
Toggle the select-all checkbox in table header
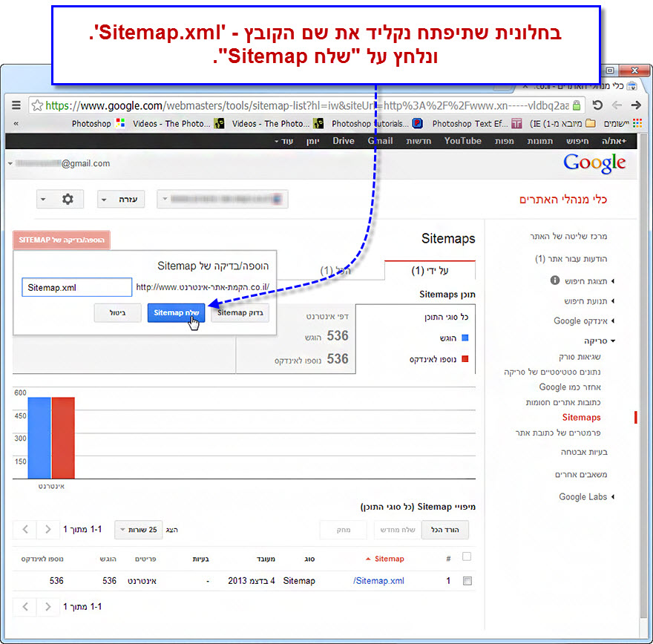coord(467,556)
